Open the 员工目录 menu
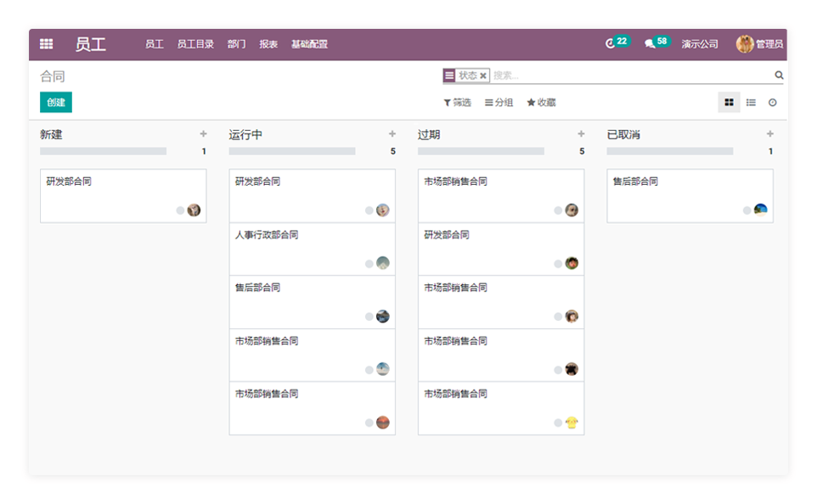This screenshot has height=504, width=817. pos(195,44)
